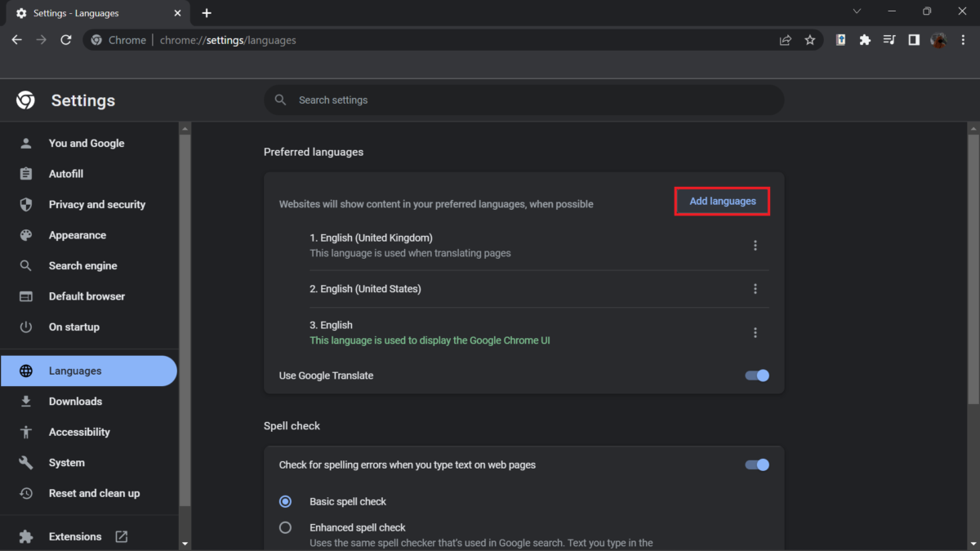Open the Extensions link in sidebar
The height and width of the screenshot is (551, 980).
pyautogui.click(x=75, y=536)
